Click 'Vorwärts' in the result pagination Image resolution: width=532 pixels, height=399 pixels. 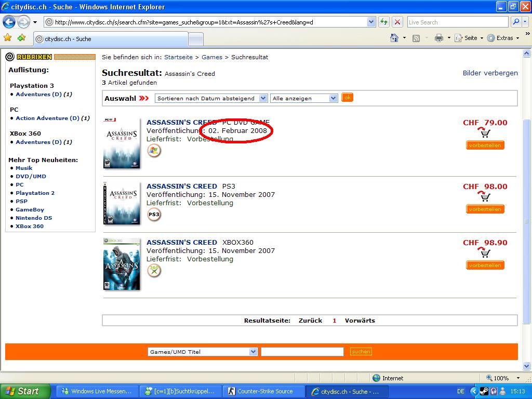pos(360,320)
